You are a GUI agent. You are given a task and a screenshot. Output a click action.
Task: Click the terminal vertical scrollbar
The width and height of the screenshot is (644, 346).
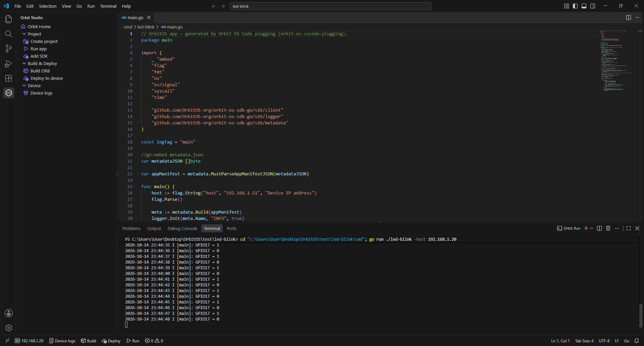pyautogui.click(x=640, y=315)
